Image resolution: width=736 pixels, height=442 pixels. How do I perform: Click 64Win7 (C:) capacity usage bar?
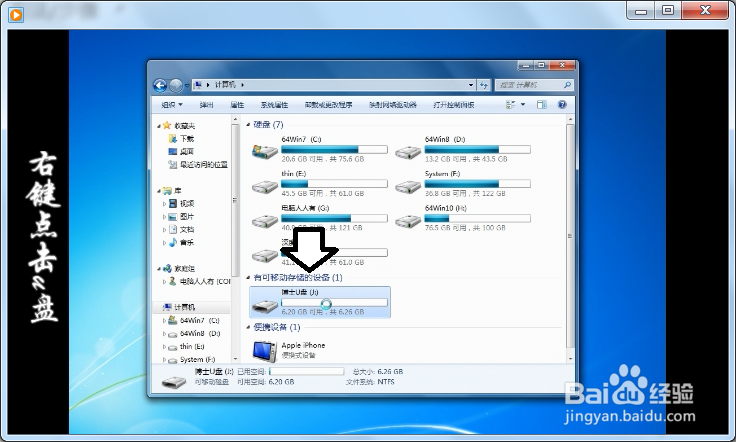click(334, 150)
